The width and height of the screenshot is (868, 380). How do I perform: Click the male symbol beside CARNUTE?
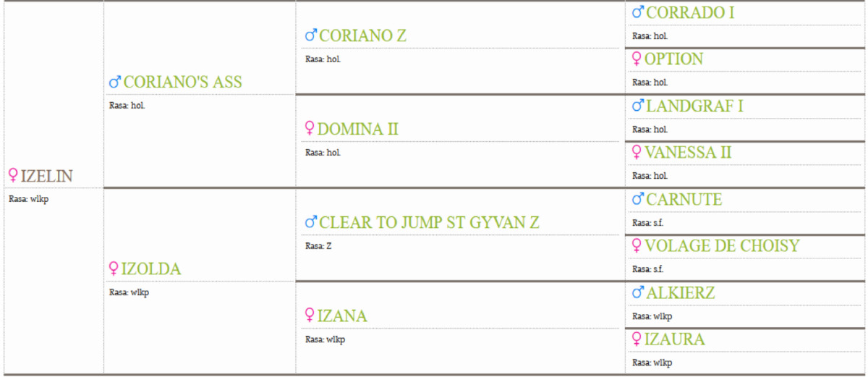[638, 200]
